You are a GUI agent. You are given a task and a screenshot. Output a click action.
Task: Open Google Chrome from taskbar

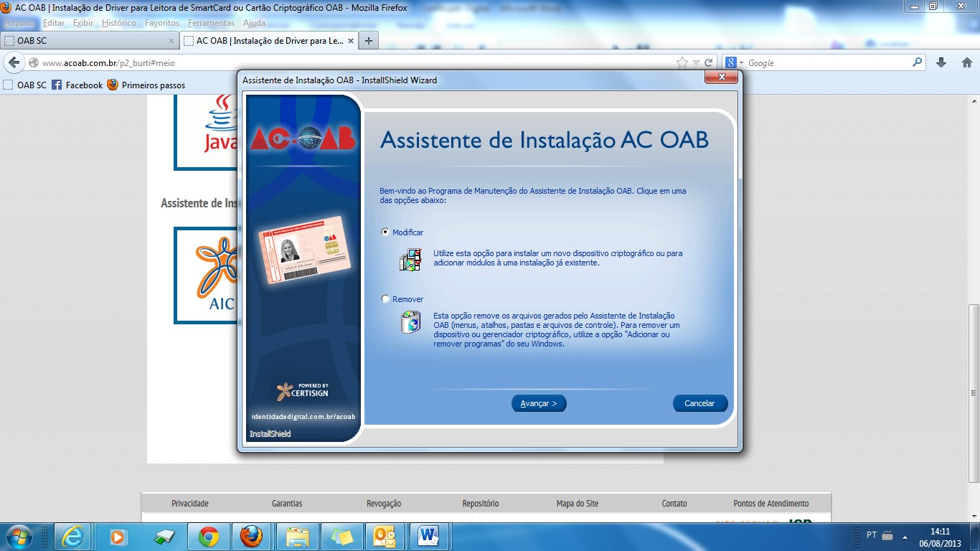coord(209,536)
